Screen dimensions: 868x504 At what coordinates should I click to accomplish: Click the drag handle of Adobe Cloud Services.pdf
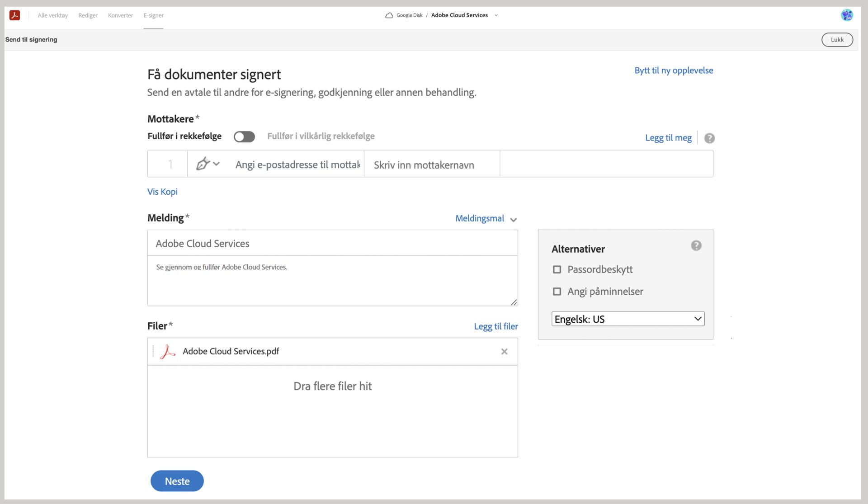click(153, 352)
